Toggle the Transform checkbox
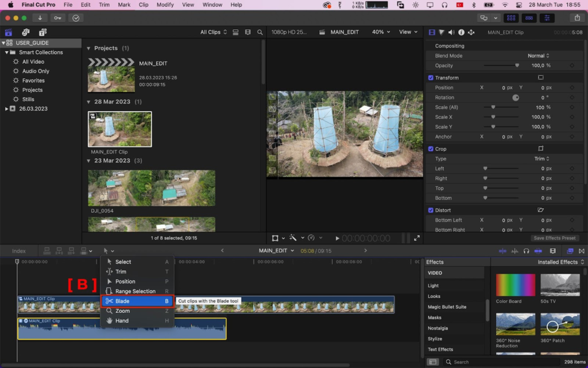This screenshot has width=588, height=368. pos(431,78)
